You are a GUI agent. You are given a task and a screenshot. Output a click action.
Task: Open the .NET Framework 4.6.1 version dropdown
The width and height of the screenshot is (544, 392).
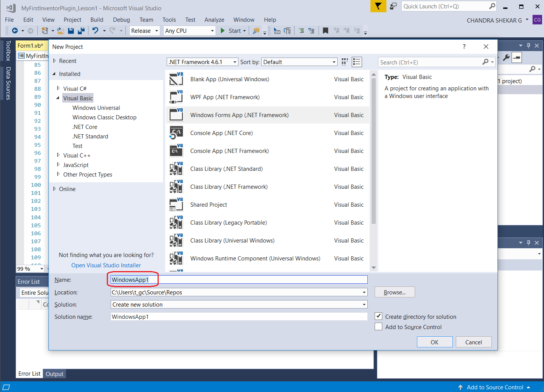coord(235,61)
